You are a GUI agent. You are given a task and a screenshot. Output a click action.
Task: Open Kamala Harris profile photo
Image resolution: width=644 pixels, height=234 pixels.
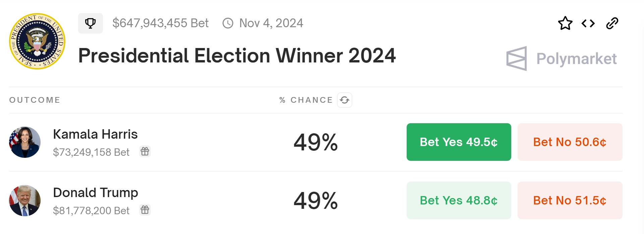[25, 142]
